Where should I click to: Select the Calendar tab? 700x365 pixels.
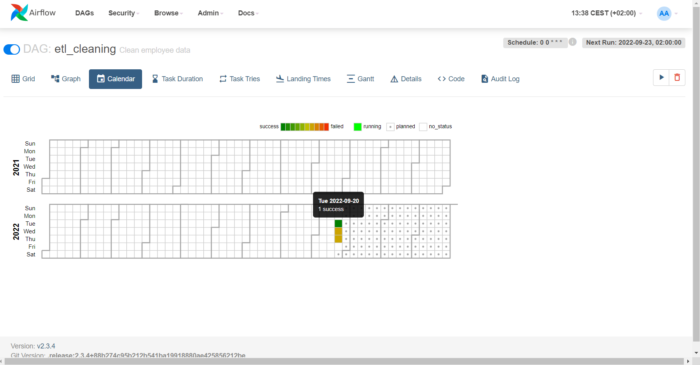(115, 79)
